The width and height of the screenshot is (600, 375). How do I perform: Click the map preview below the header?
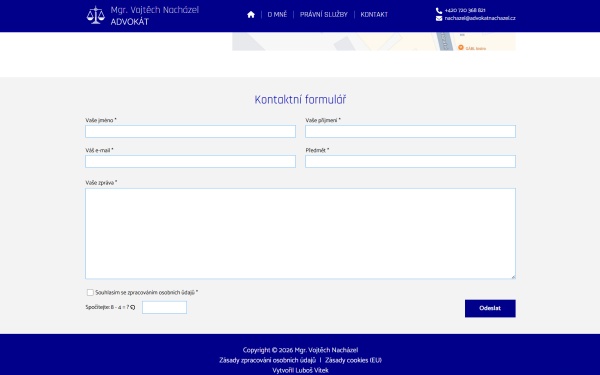(373, 41)
